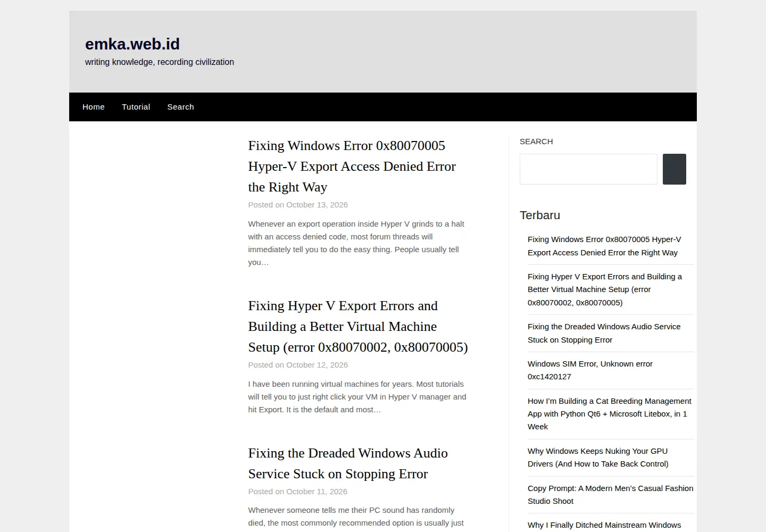Click the SEARCH sidebar label

pyautogui.click(x=536, y=142)
